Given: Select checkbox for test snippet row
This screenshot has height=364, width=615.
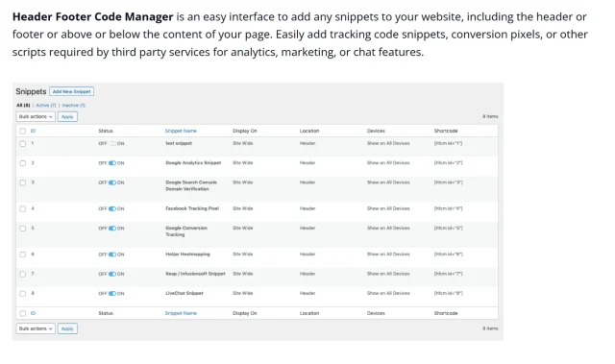Looking at the screenshot, I should (x=23, y=143).
